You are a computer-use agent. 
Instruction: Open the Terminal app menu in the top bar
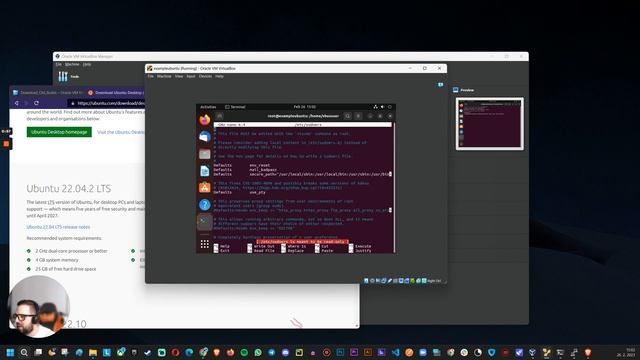(x=236, y=107)
